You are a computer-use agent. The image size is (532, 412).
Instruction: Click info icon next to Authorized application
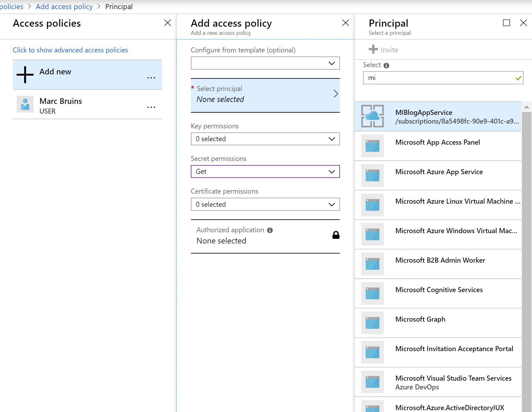coord(270,230)
